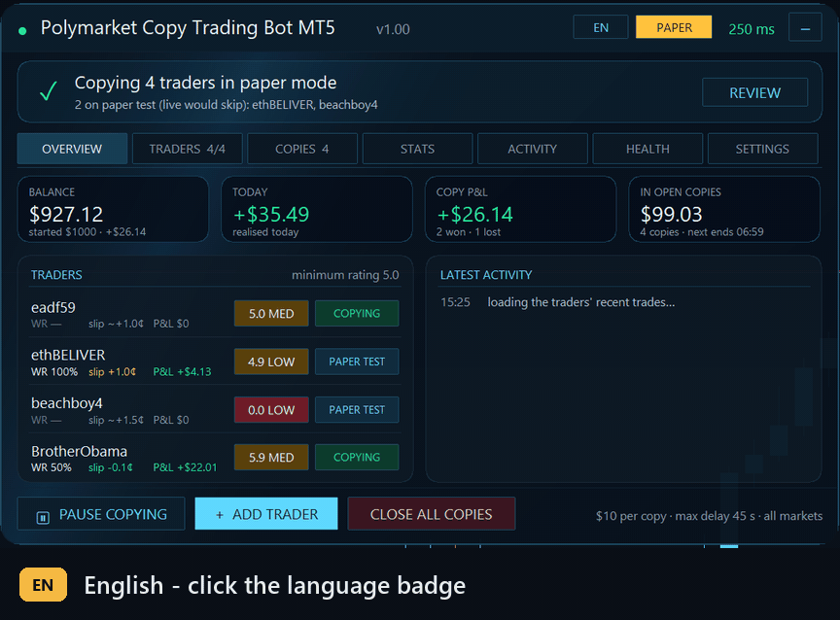Click the TRADERS panel heading
This screenshot has height=620, width=840.
tap(56, 275)
